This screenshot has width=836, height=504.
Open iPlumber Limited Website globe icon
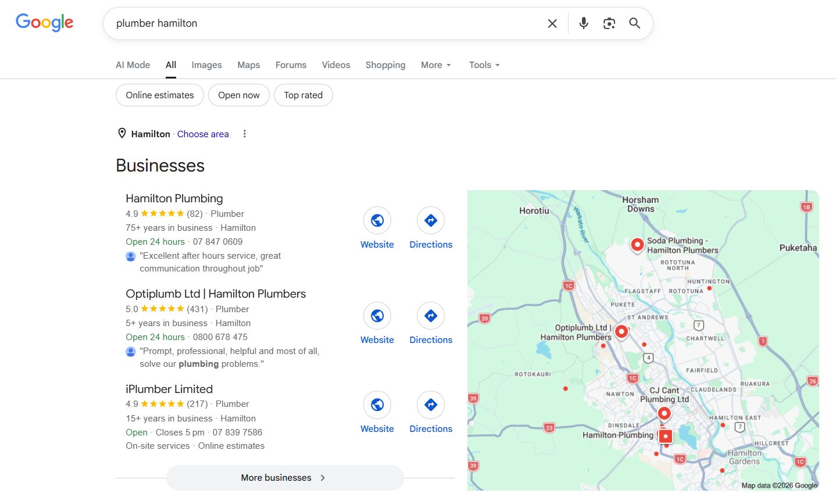[x=377, y=405]
